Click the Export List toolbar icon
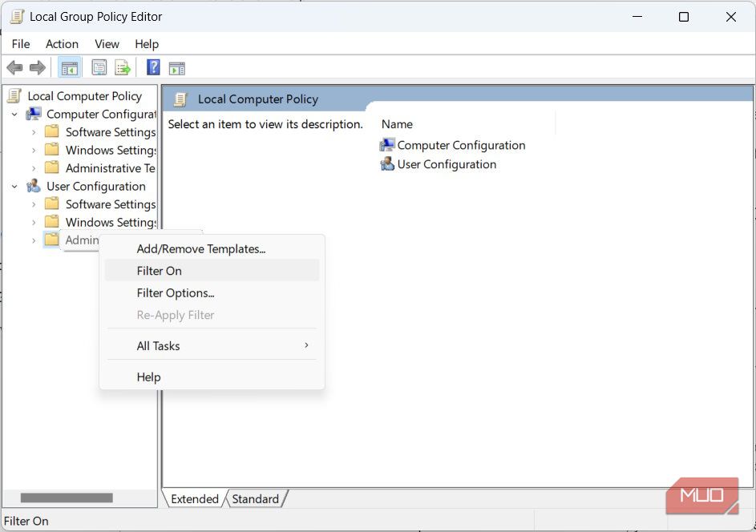This screenshot has width=756, height=532. [123, 68]
